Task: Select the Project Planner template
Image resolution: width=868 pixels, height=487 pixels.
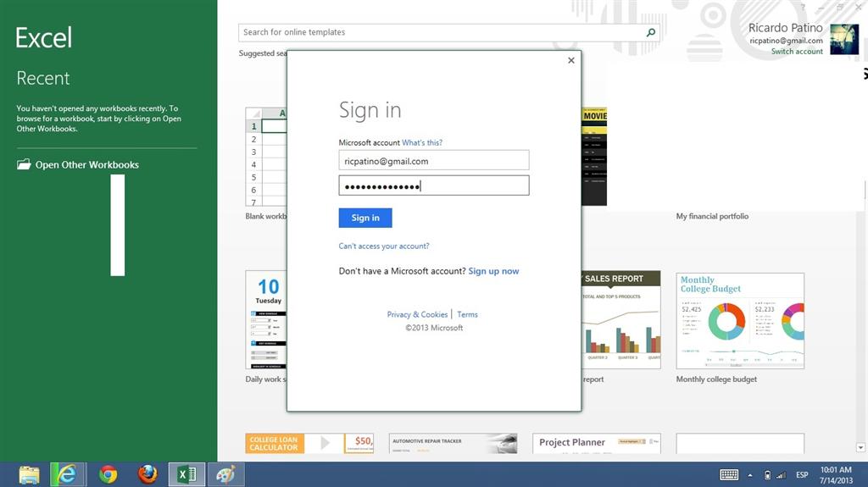Action: 597,443
